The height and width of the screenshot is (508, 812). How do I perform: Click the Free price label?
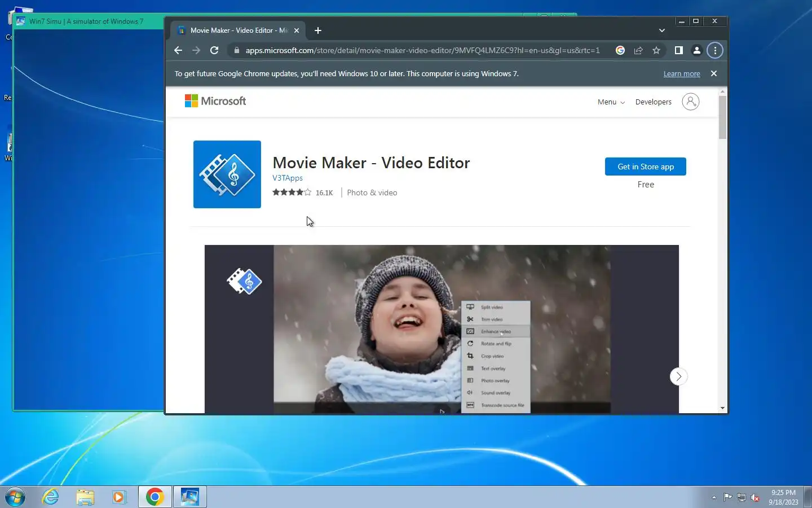coord(646,185)
